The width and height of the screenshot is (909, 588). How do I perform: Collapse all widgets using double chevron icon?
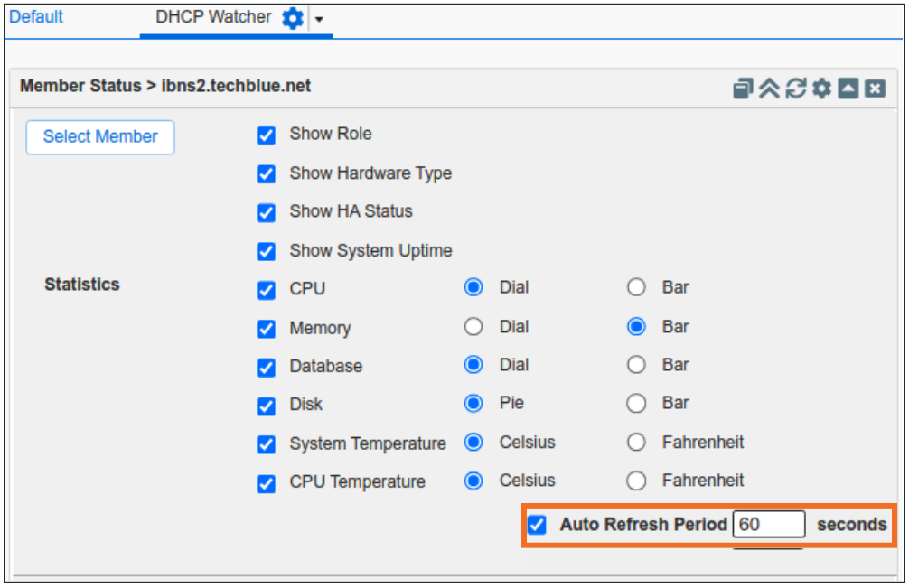pos(769,88)
